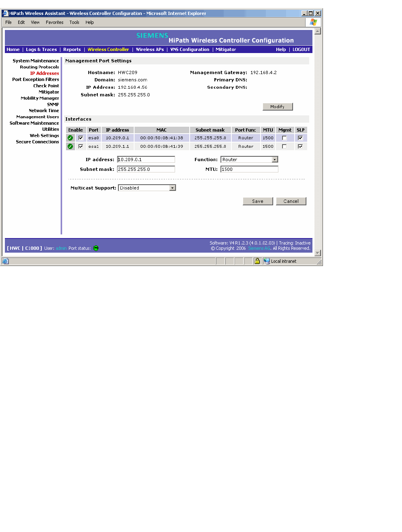Open the Function dropdown
The height and width of the screenshot is (532, 402).
point(249,160)
